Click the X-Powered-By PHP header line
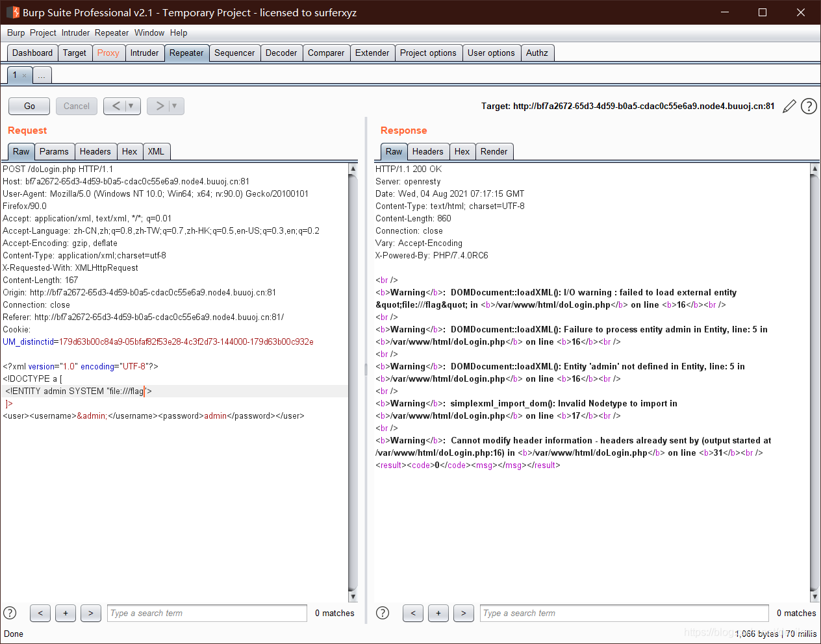 point(432,255)
